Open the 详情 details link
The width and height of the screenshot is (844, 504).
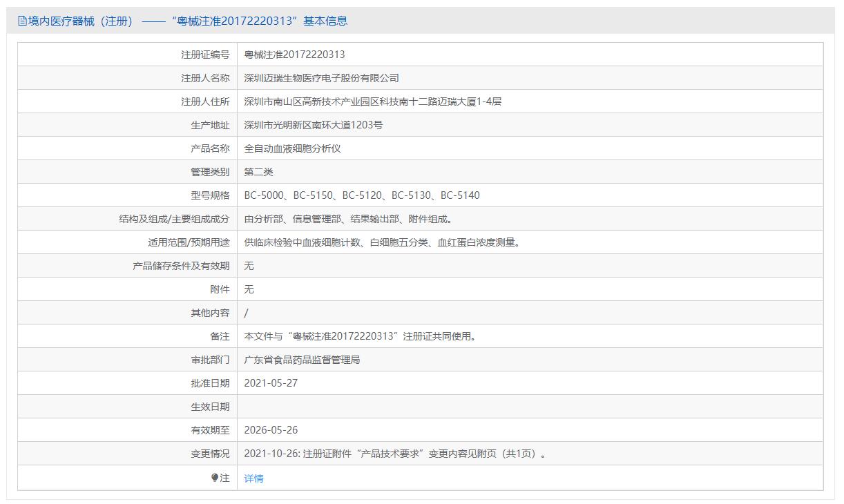pos(254,478)
